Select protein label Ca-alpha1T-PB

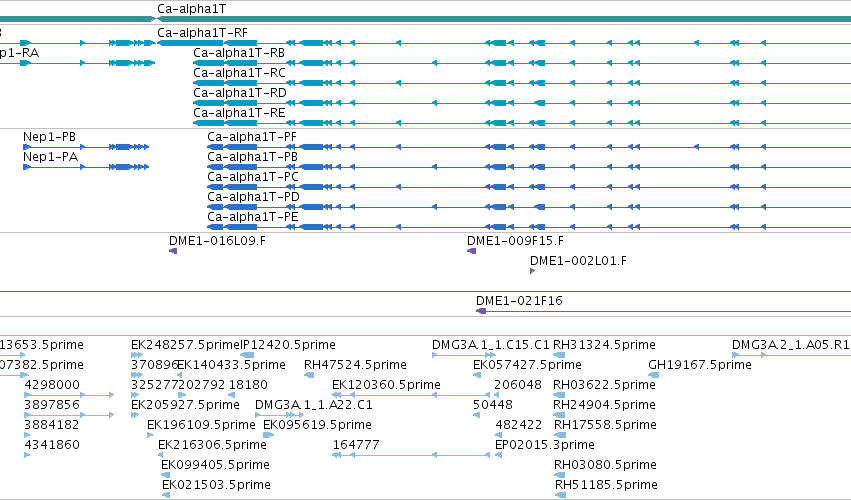click(252, 157)
